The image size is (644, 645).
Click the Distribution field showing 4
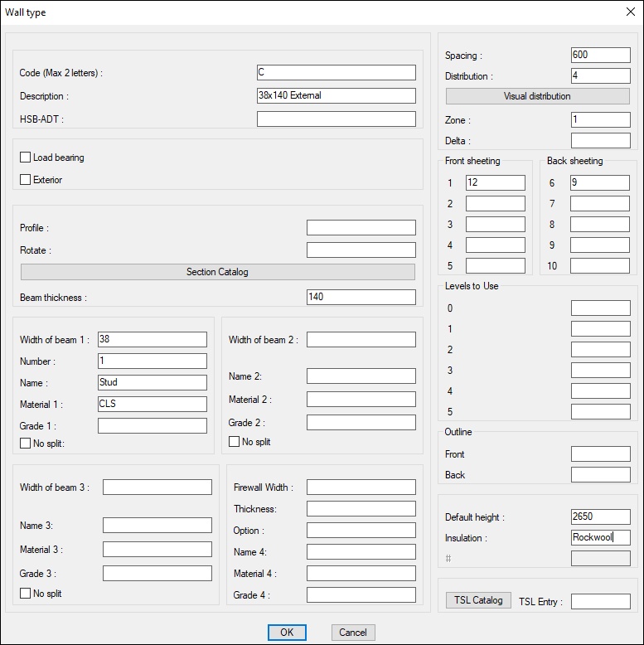[x=600, y=75]
